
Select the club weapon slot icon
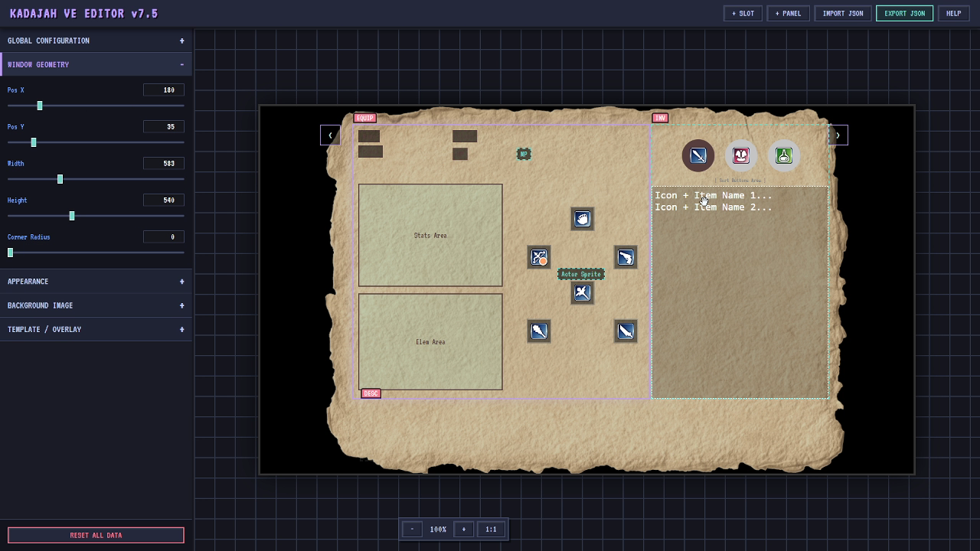[x=539, y=331]
